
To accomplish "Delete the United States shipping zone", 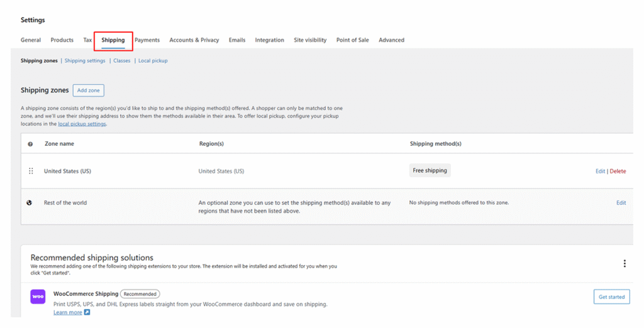I will [618, 171].
